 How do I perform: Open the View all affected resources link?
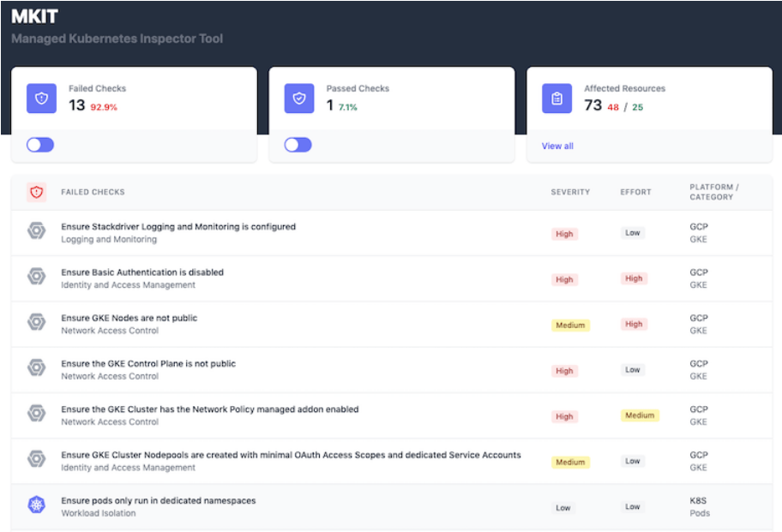click(x=557, y=146)
